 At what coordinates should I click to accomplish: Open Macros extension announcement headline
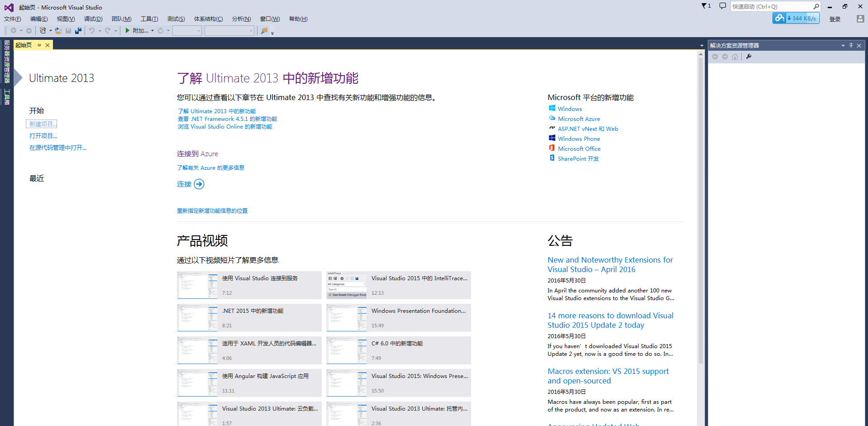coord(608,376)
